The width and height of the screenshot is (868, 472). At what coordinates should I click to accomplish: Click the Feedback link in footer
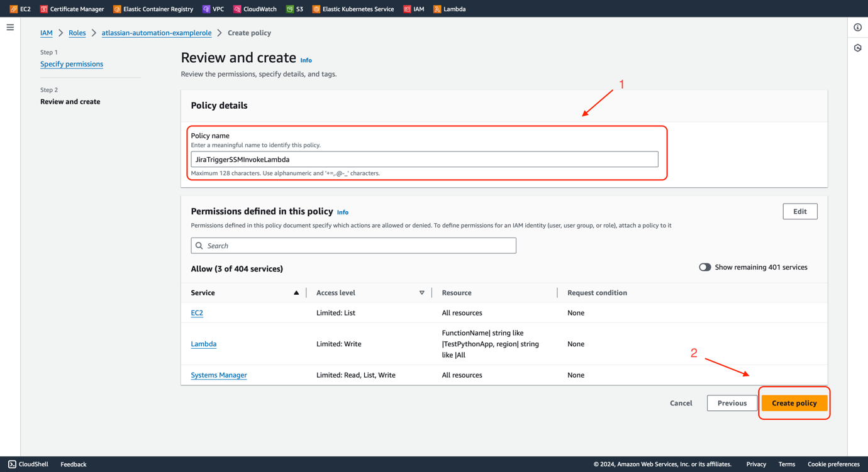tap(74, 464)
